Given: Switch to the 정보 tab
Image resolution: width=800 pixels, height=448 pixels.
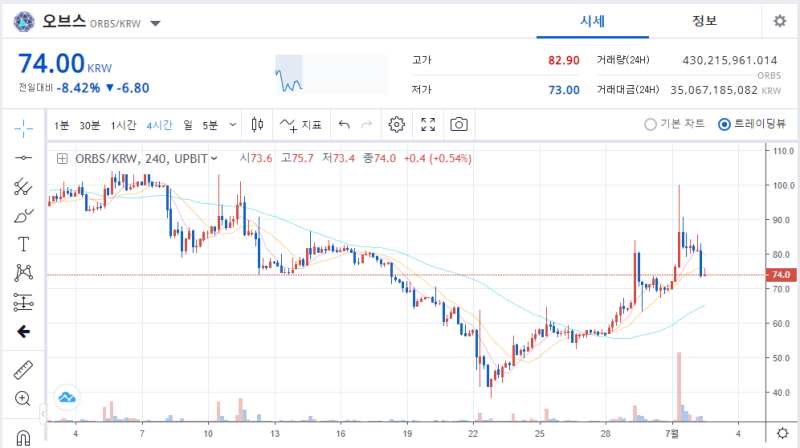Looking at the screenshot, I should pyautogui.click(x=705, y=21).
